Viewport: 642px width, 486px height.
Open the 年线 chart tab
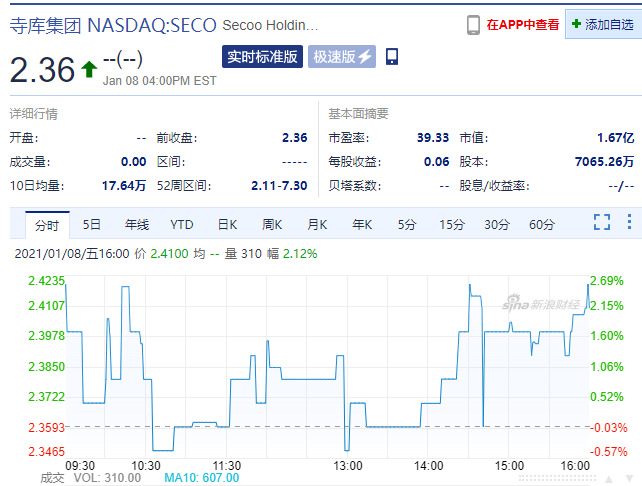(137, 225)
